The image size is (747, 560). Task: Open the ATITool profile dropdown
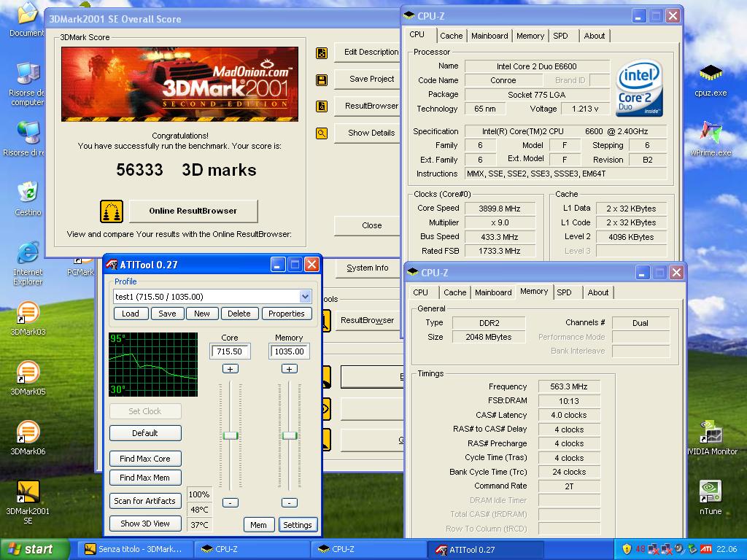point(305,297)
